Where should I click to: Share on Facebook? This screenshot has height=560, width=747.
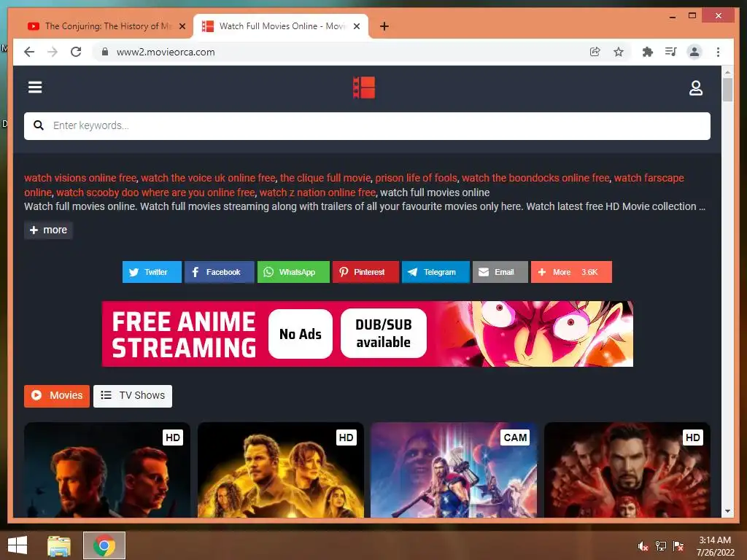[219, 272]
